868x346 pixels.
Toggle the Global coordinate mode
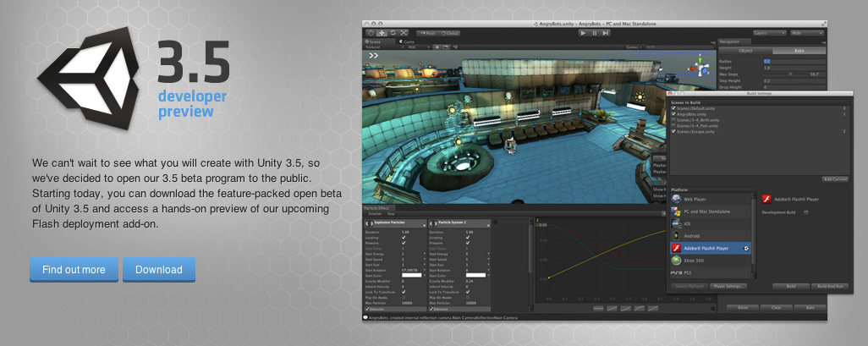pyautogui.click(x=449, y=33)
